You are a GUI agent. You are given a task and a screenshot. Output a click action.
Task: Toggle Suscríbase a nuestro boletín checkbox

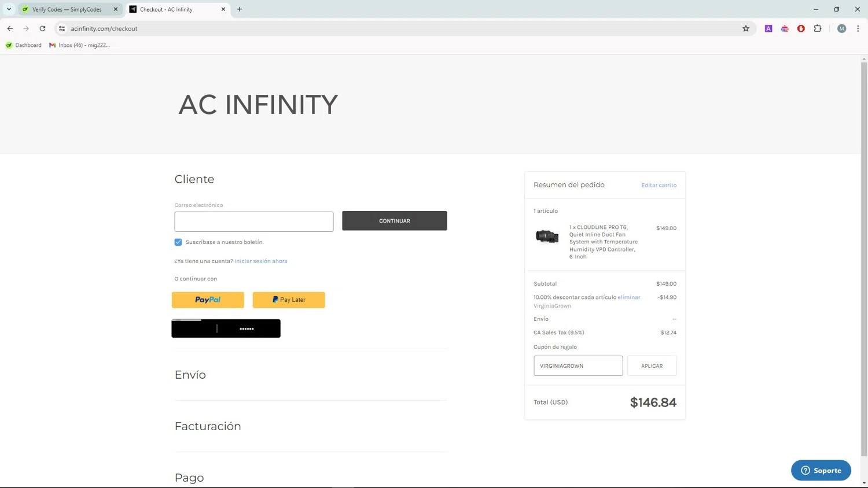(x=178, y=242)
